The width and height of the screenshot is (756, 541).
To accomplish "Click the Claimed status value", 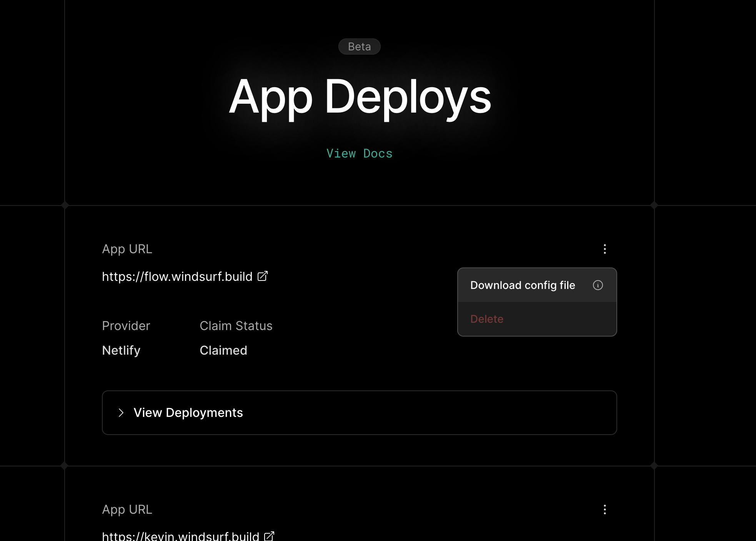I will (x=223, y=350).
